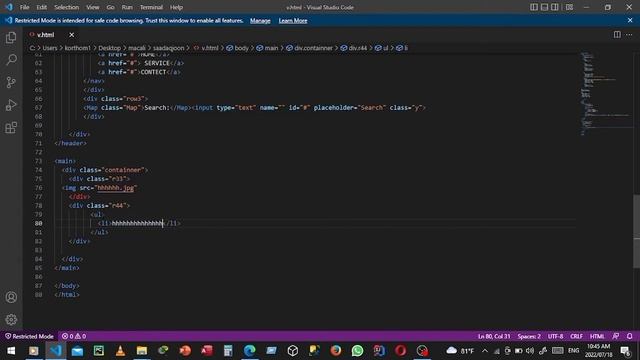Open HTML language mode selector
Viewport: 640px width, 360px height.
(597, 336)
